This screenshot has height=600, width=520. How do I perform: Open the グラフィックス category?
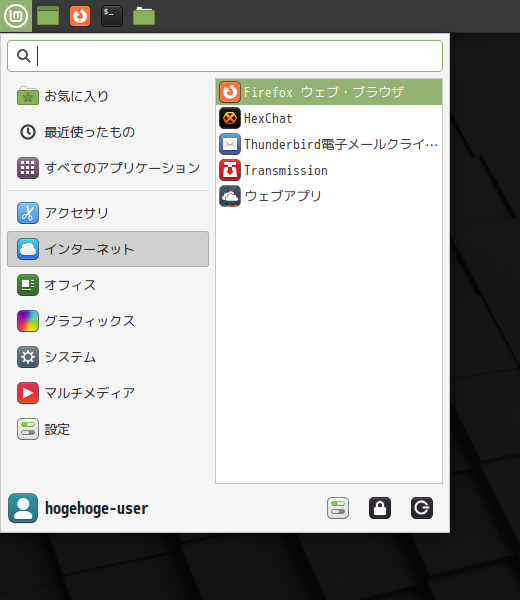pyautogui.click(x=108, y=321)
